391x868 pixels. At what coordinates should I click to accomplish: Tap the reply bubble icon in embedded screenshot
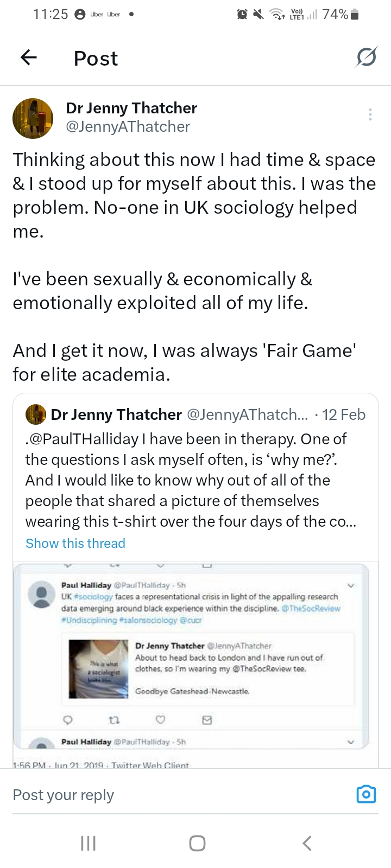pyautogui.click(x=68, y=720)
